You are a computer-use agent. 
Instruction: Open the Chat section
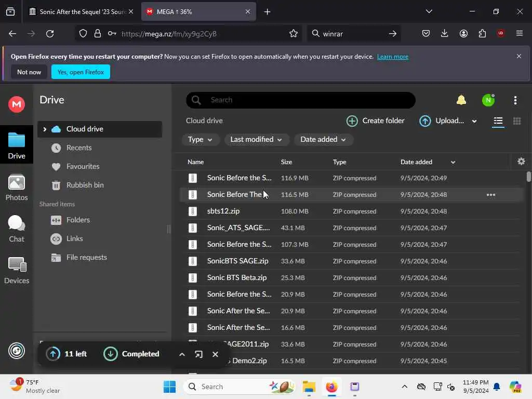coord(17,229)
